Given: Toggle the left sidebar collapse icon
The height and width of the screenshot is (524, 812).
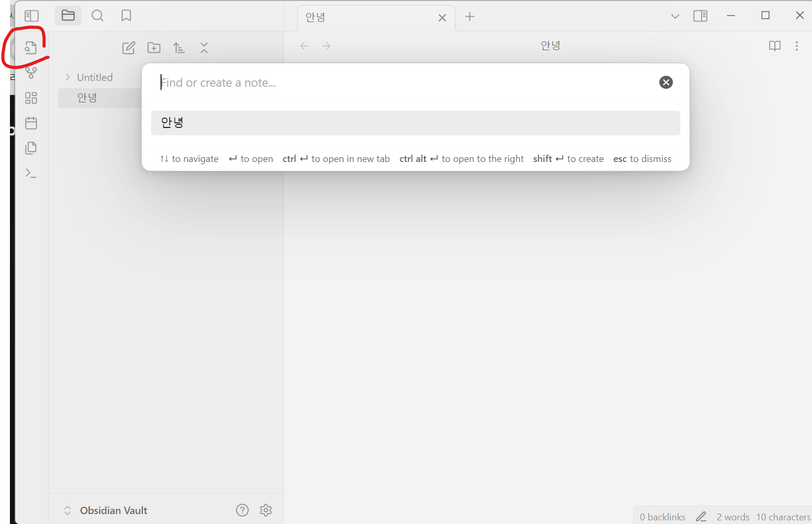Looking at the screenshot, I should [32, 16].
